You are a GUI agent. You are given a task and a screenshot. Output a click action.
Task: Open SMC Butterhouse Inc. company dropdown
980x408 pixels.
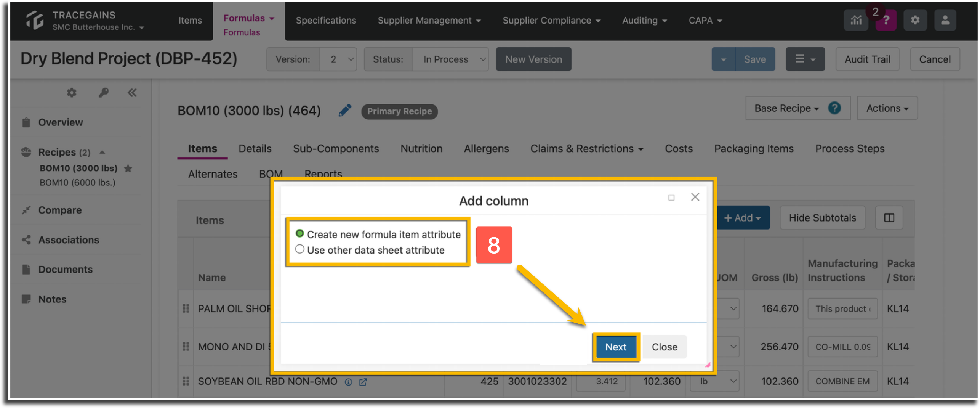click(98, 27)
